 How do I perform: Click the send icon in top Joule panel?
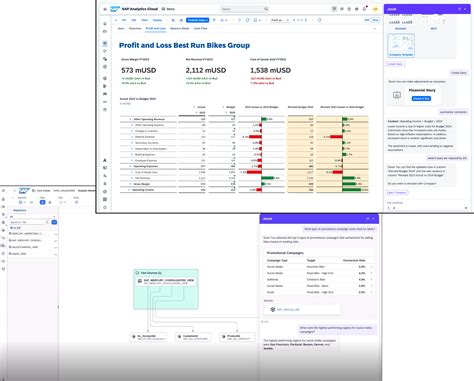point(466,208)
